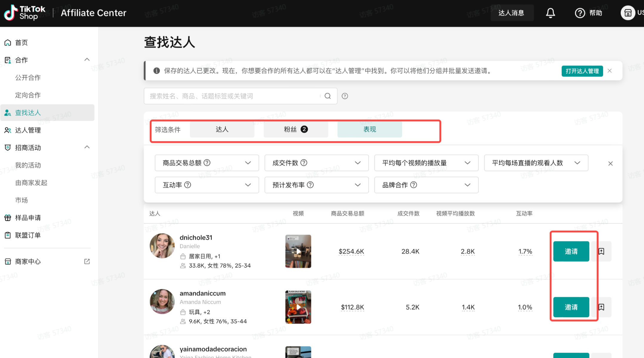644x358 pixels.
Task: Open 平均每个视频的播放量 dropdown
Action: (467, 163)
